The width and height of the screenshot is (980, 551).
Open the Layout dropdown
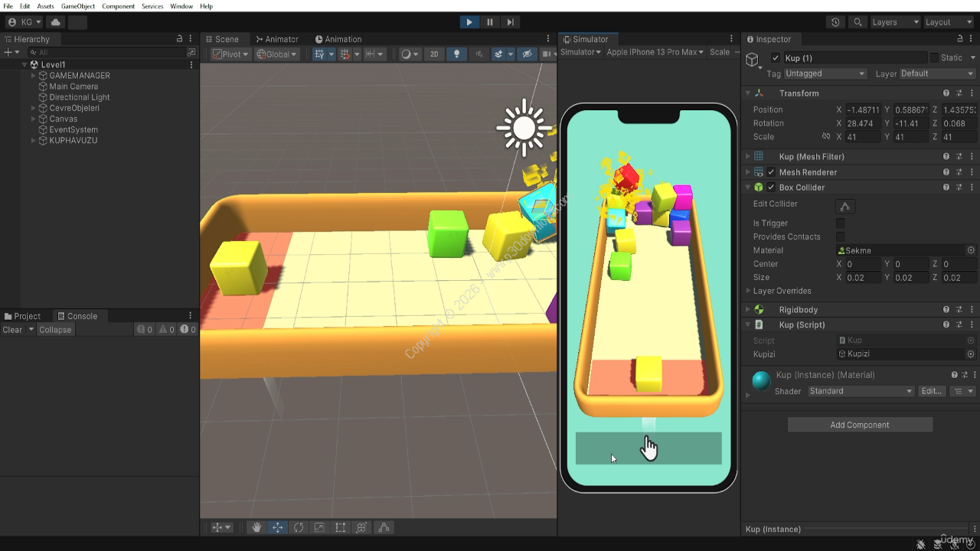(949, 22)
